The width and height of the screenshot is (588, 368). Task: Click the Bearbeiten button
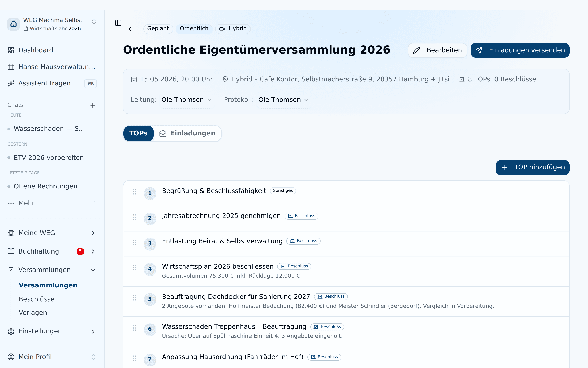click(x=437, y=50)
